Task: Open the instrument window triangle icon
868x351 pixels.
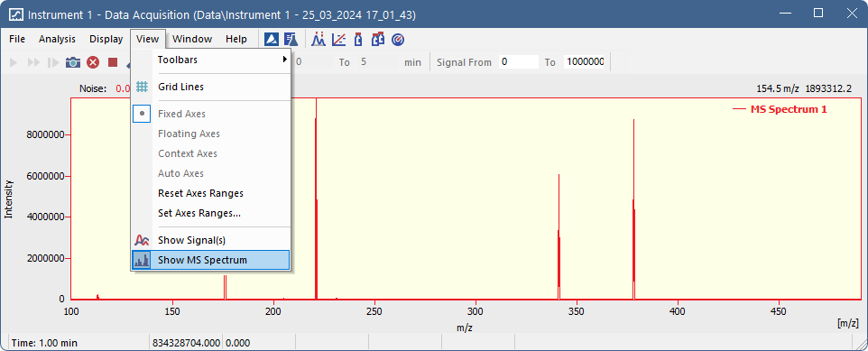Action: (272, 40)
